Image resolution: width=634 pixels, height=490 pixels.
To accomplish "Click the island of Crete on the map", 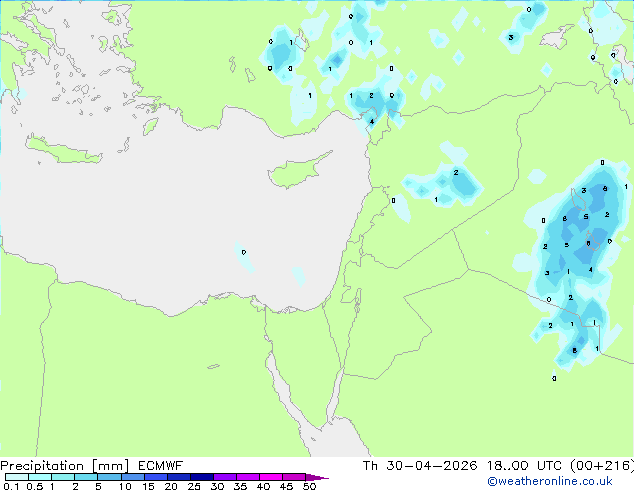I will 64,150.
